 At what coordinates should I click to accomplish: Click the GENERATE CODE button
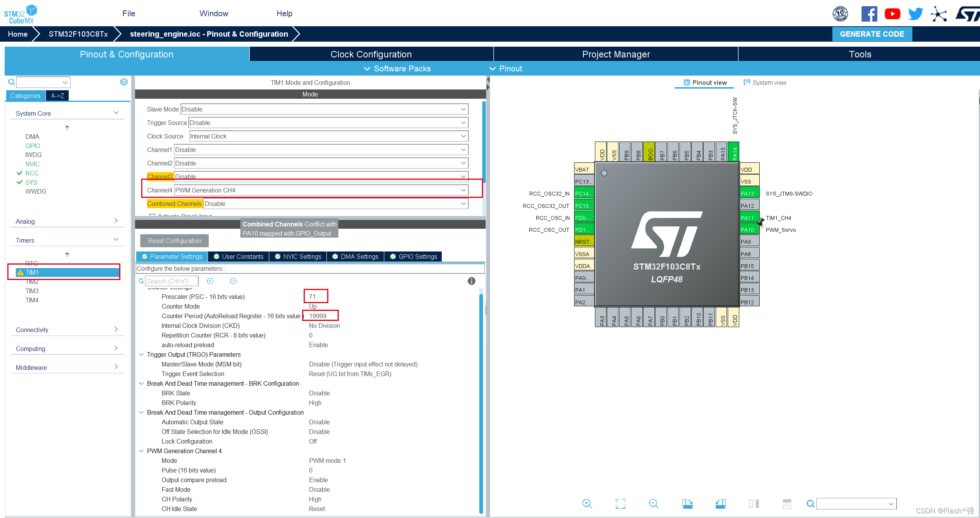pos(875,33)
